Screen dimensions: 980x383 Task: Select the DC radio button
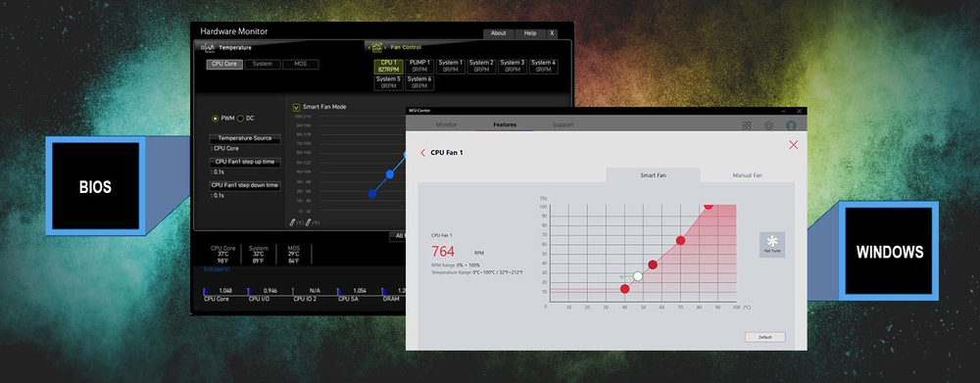tap(240, 119)
